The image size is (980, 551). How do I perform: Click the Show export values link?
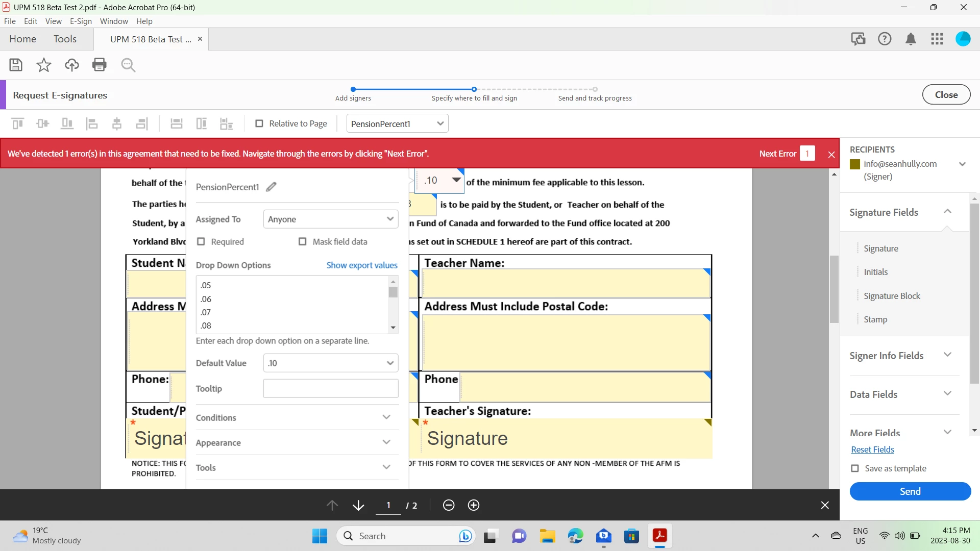pos(362,265)
